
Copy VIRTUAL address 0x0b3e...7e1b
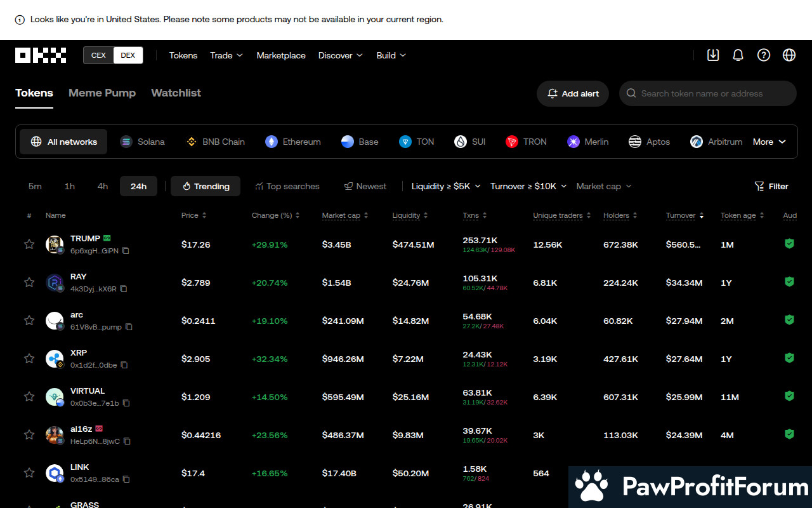coord(126,403)
